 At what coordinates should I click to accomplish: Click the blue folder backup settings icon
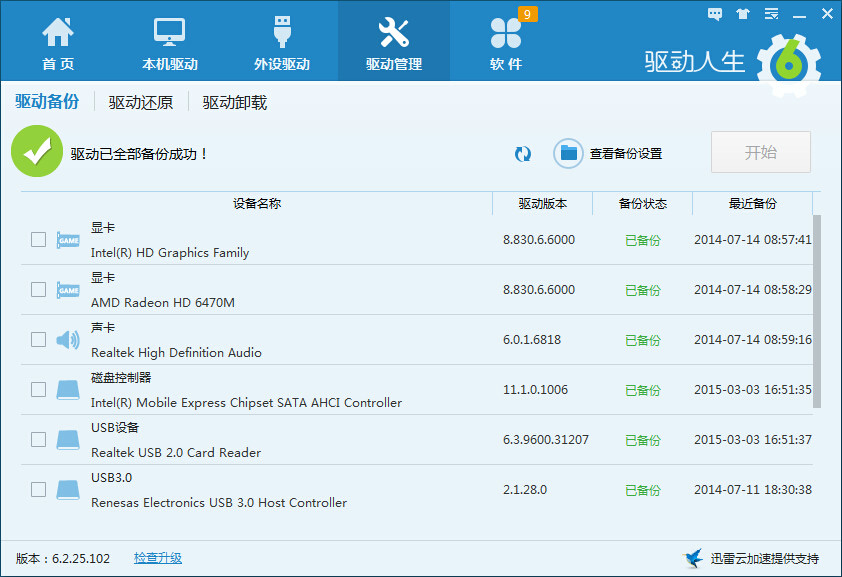pyautogui.click(x=568, y=154)
